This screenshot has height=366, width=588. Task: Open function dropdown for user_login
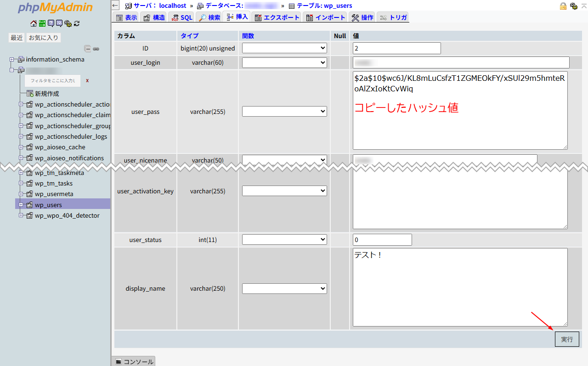click(284, 62)
